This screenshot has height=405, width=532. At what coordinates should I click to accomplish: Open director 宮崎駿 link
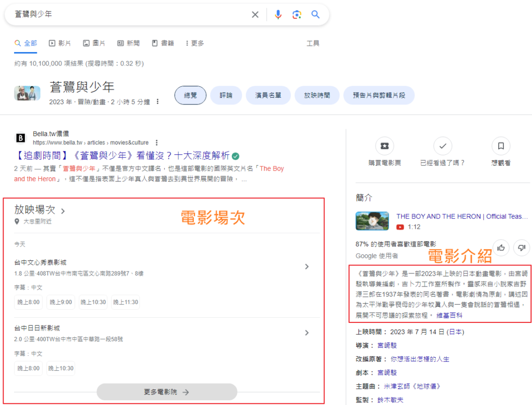(x=387, y=346)
